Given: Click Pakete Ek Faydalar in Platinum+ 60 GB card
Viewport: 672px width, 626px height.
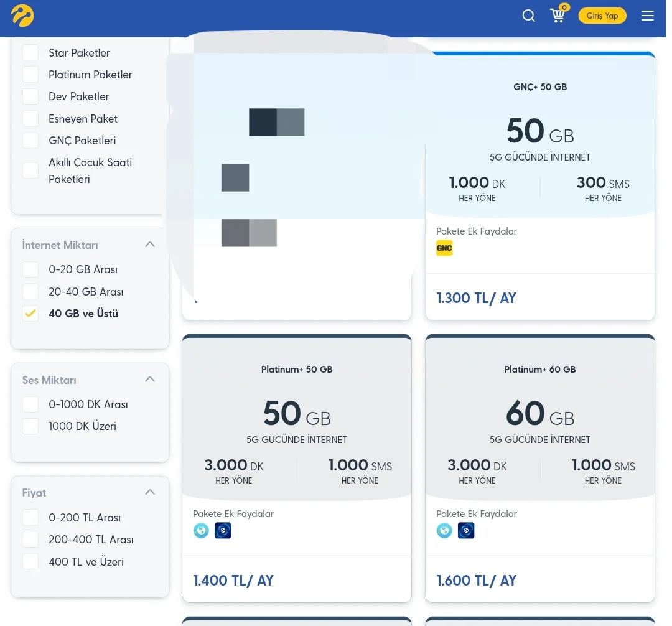Looking at the screenshot, I should (x=476, y=514).
